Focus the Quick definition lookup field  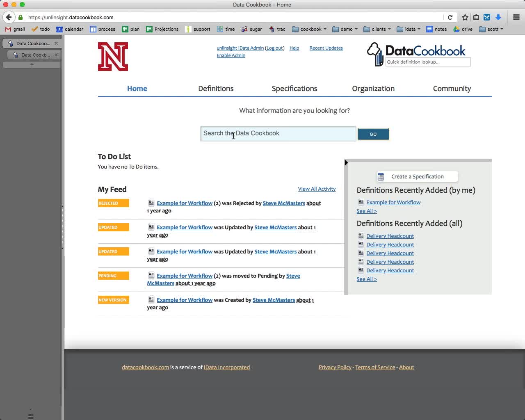tap(428, 62)
